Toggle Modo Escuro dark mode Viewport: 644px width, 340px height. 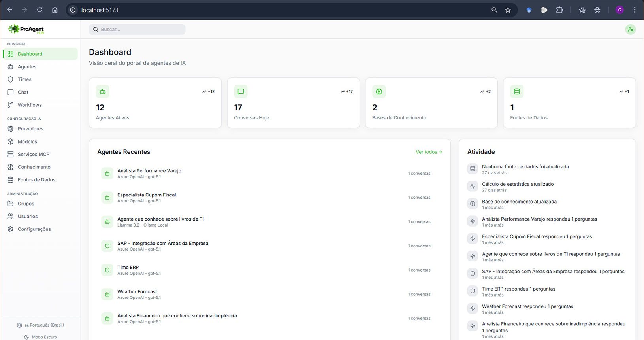40,337
